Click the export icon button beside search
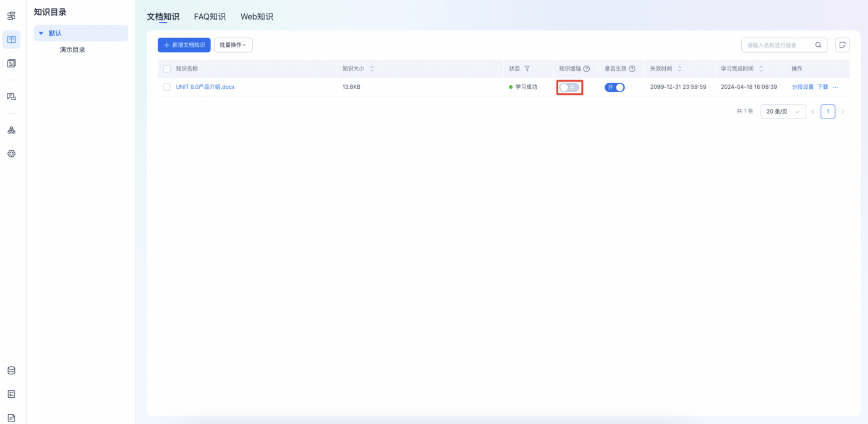Viewport: 868px width, 424px height. tap(842, 45)
